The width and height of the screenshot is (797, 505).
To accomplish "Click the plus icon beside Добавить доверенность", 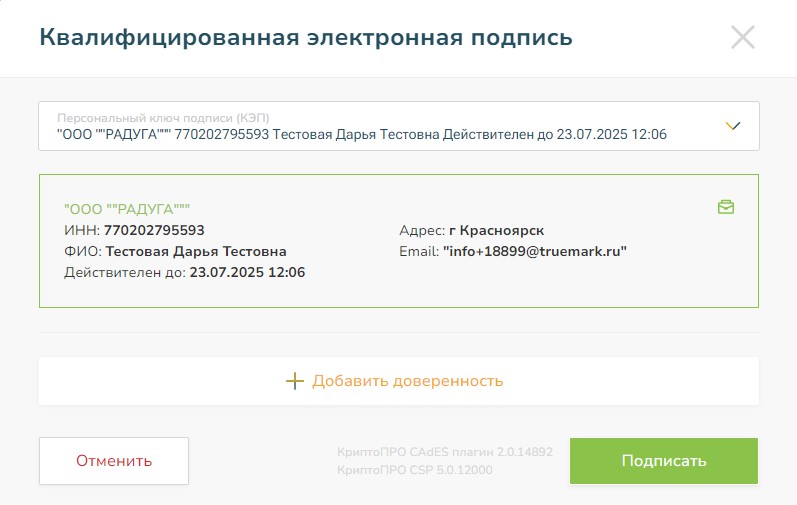I will click(294, 381).
